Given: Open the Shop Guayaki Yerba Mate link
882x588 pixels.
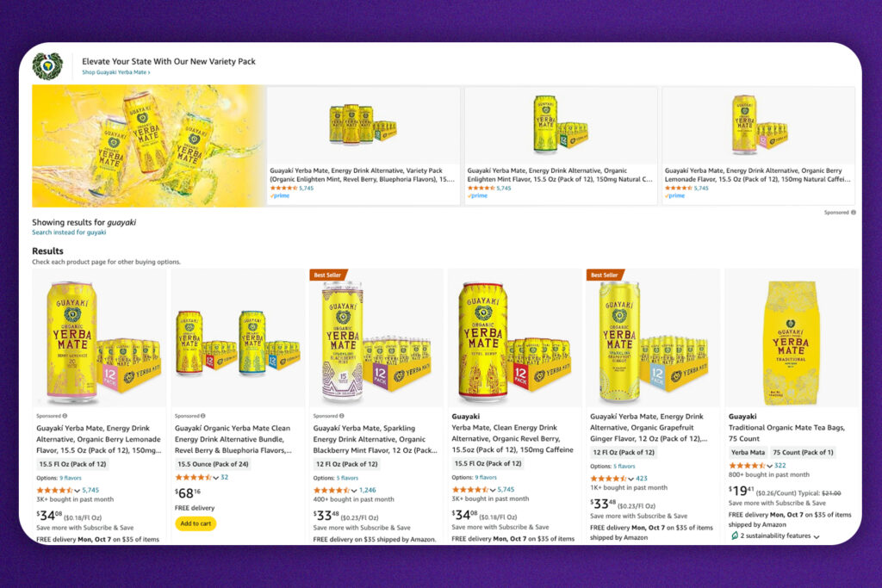Looking at the screenshot, I should [x=116, y=72].
